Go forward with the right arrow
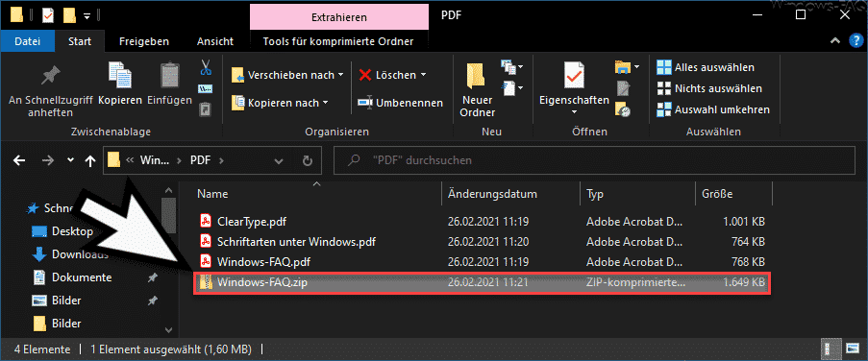The image size is (868, 361). click(48, 161)
